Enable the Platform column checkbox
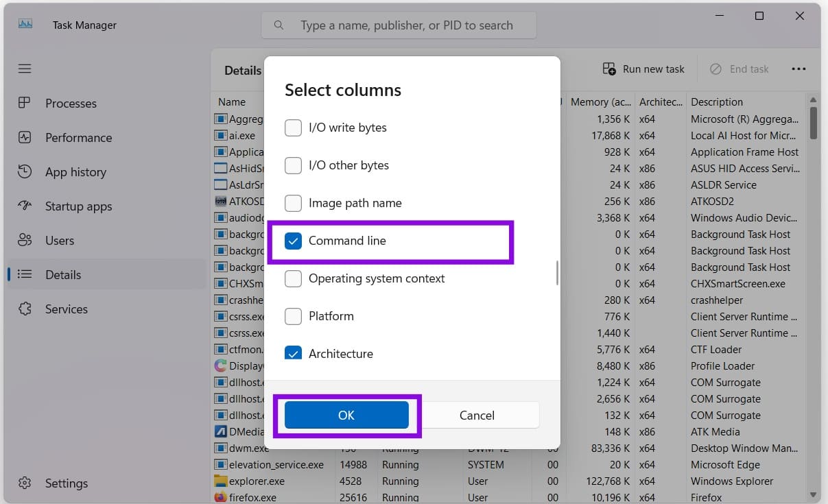The width and height of the screenshot is (828, 504). point(293,316)
